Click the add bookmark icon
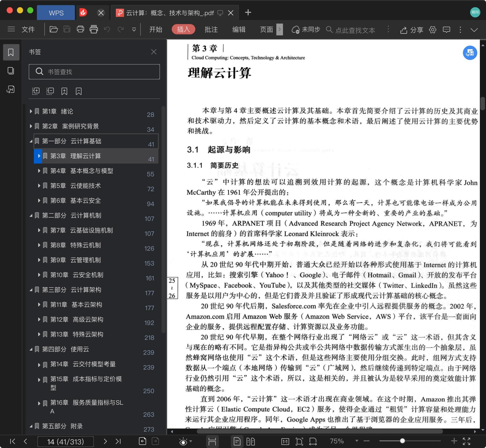Image resolution: width=486 pixels, height=448 pixels. (x=64, y=91)
